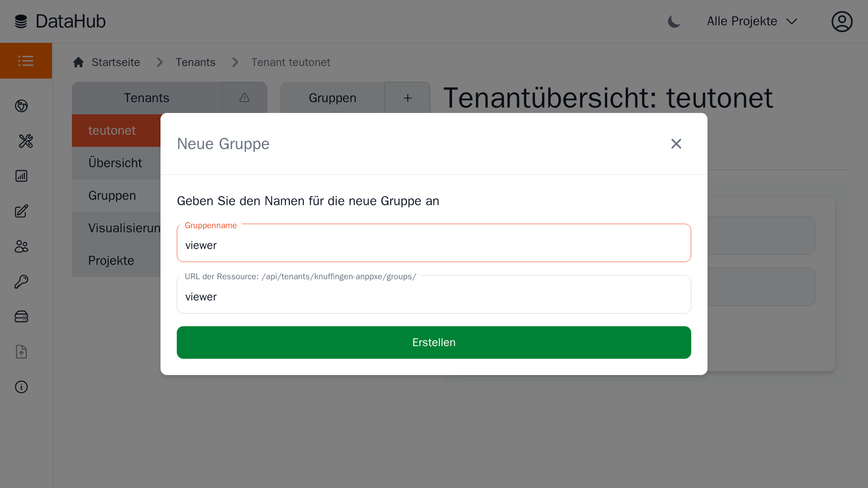Click the Gruppenname input field
This screenshot has width=868, height=488.
click(x=434, y=245)
